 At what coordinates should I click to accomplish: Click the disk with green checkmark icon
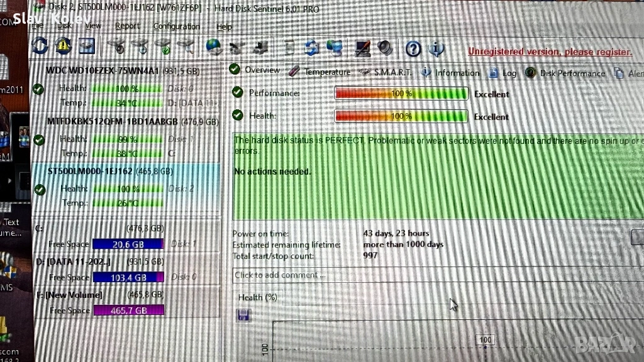click(163, 47)
